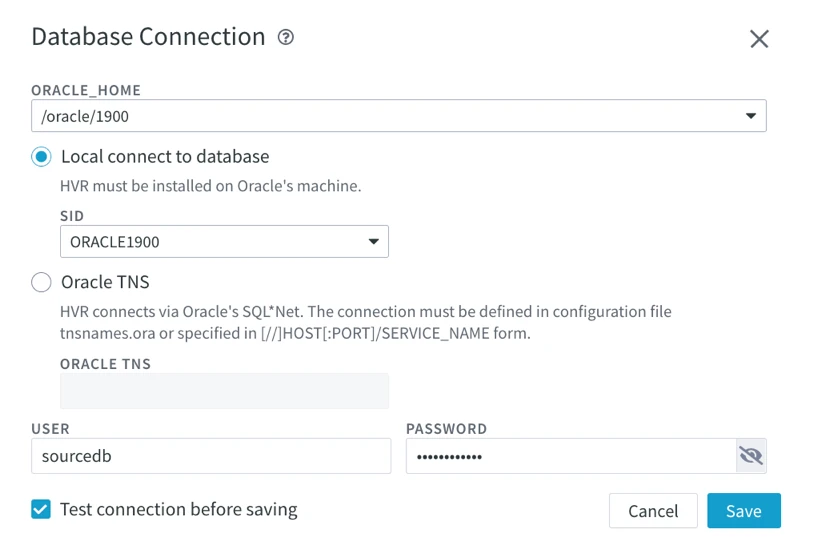818x554 pixels.
Task: Click the Oracle TNS option label
Action: tap(105, 282)
